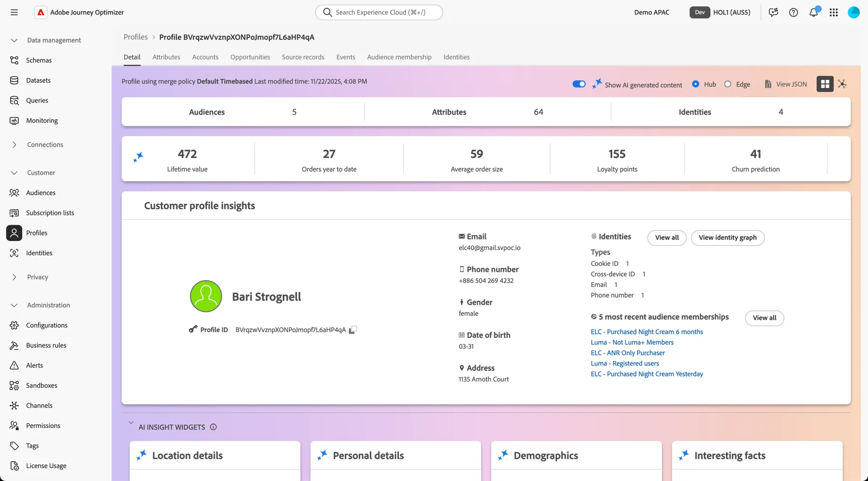Collapse the Data management section
Image resolution: width=868 pixels, height=481 pixels.
coord(14,40)
